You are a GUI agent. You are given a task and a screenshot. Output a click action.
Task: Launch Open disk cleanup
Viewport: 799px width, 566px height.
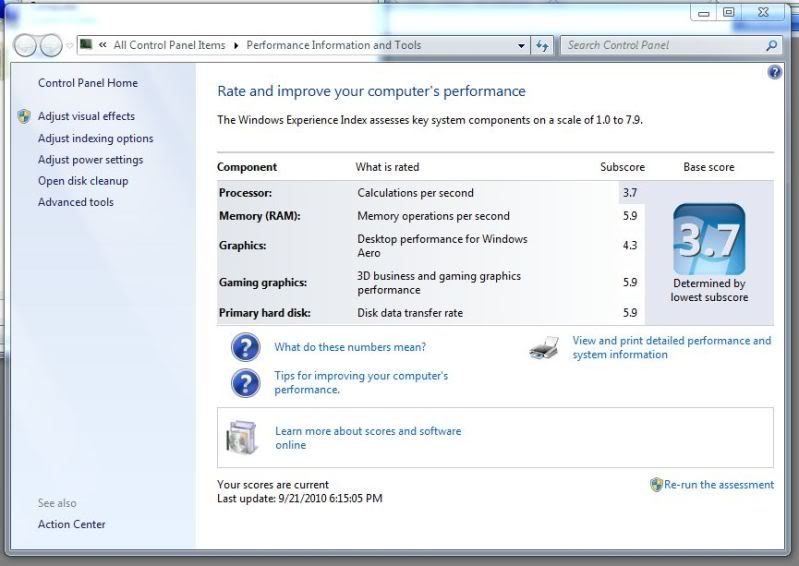(83, 181)
